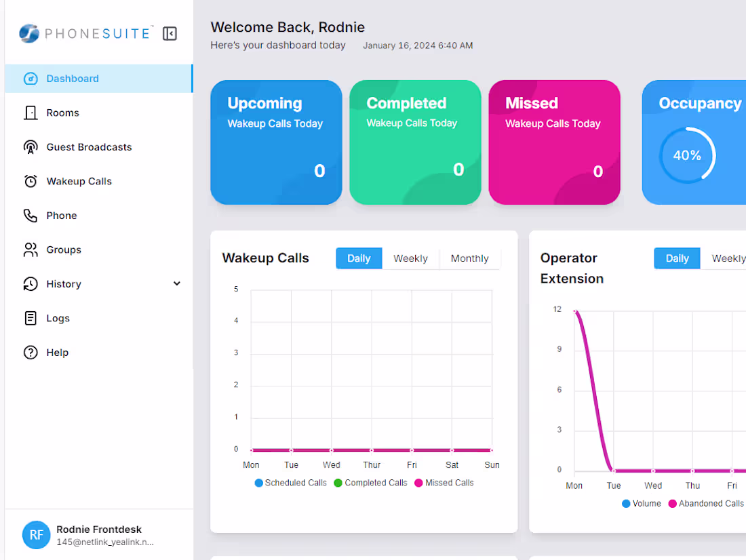The image size is (746, 560).
Task: Switch Operator Extension chart to Weekly
Action: [728, 258]
